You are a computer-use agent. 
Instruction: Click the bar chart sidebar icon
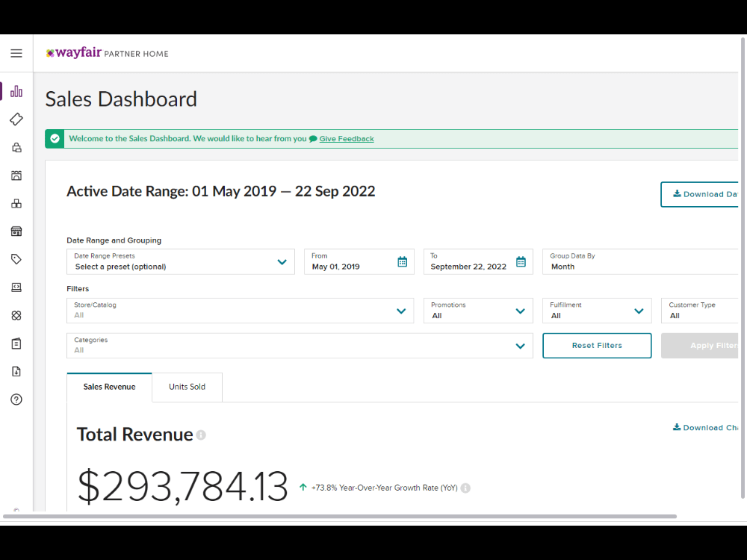pos(16,91)
